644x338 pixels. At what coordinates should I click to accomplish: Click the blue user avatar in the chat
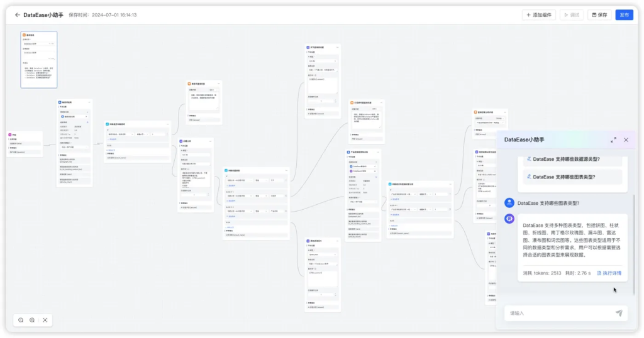coord(509,203)
